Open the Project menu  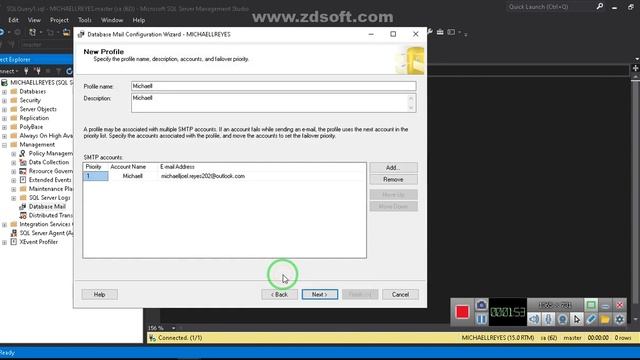click(x=59, y=20)
